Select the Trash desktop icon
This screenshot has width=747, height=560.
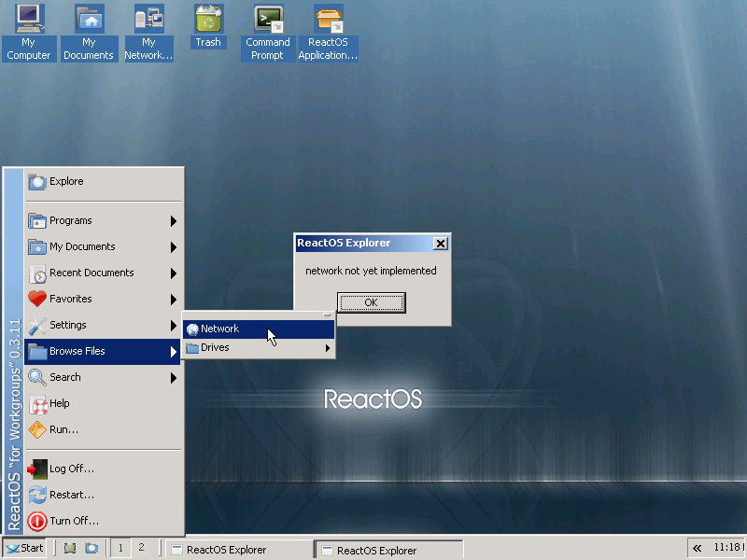click(208, 27)
